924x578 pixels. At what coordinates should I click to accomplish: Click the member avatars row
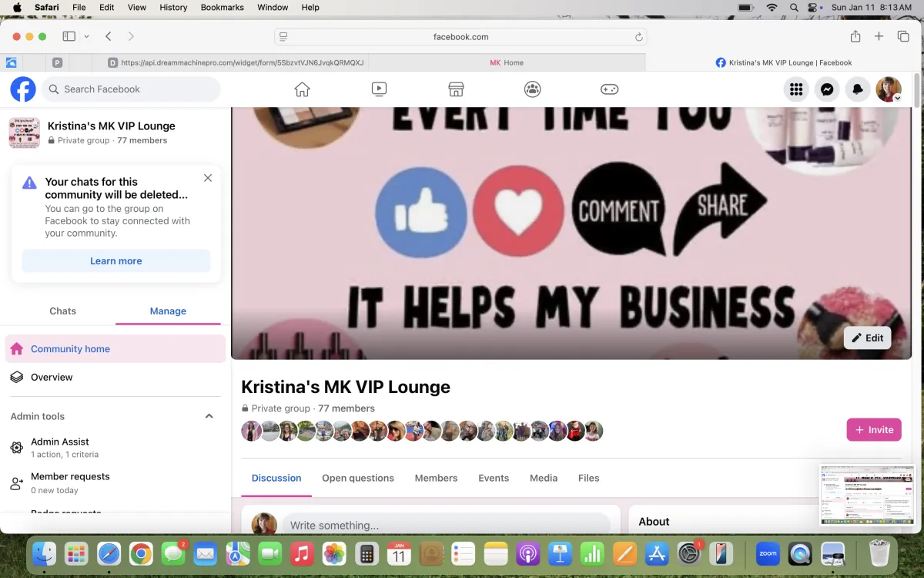(x=422, y=431)
